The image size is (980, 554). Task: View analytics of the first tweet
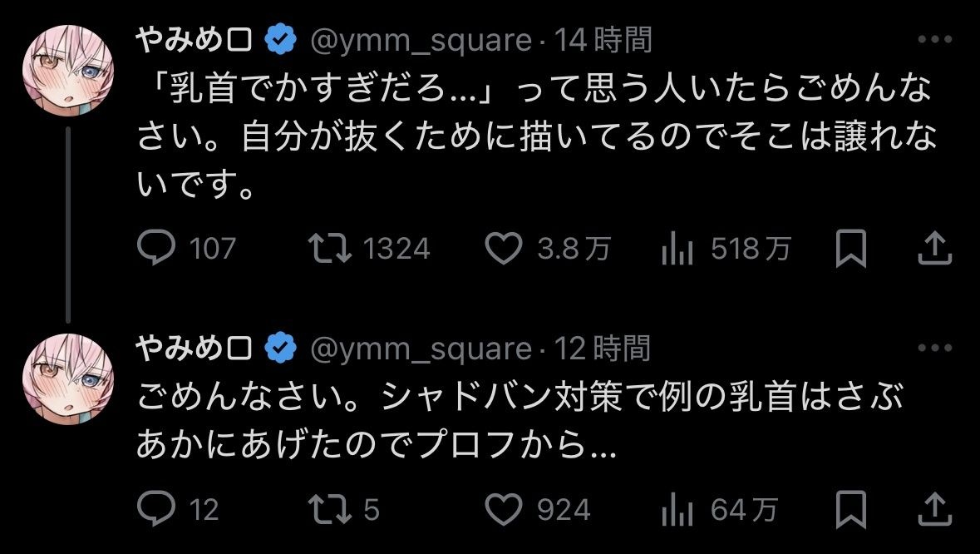pos(676,249)
